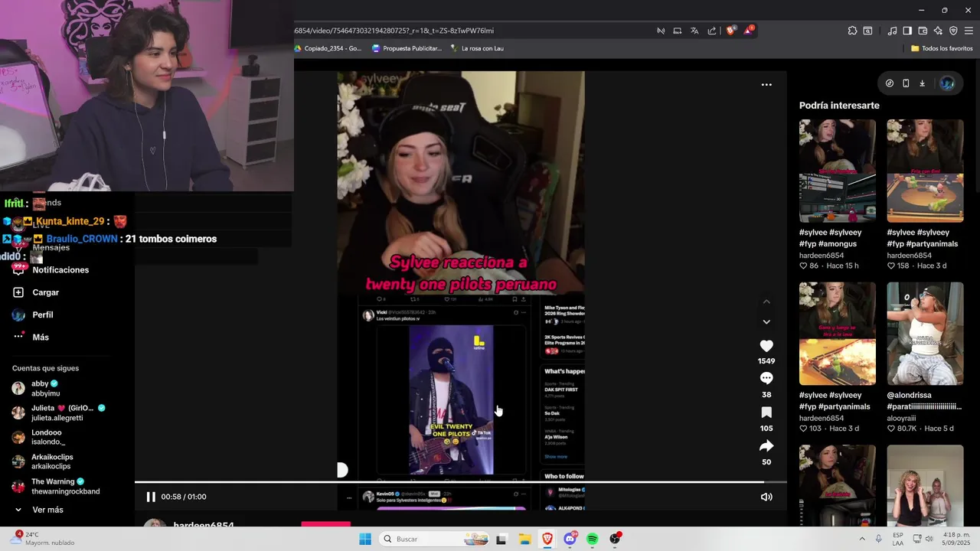This screenshot has height=551, width=980.
Task: Open followed account julieta.allegretti
Action: [58, 412]
